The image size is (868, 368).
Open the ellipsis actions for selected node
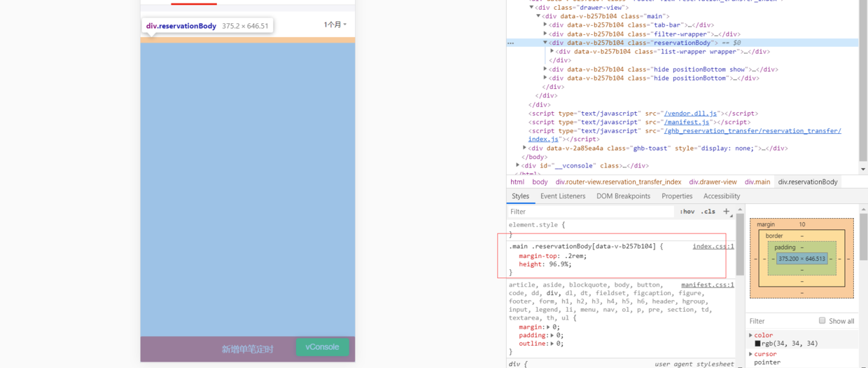tap(511, 43)
